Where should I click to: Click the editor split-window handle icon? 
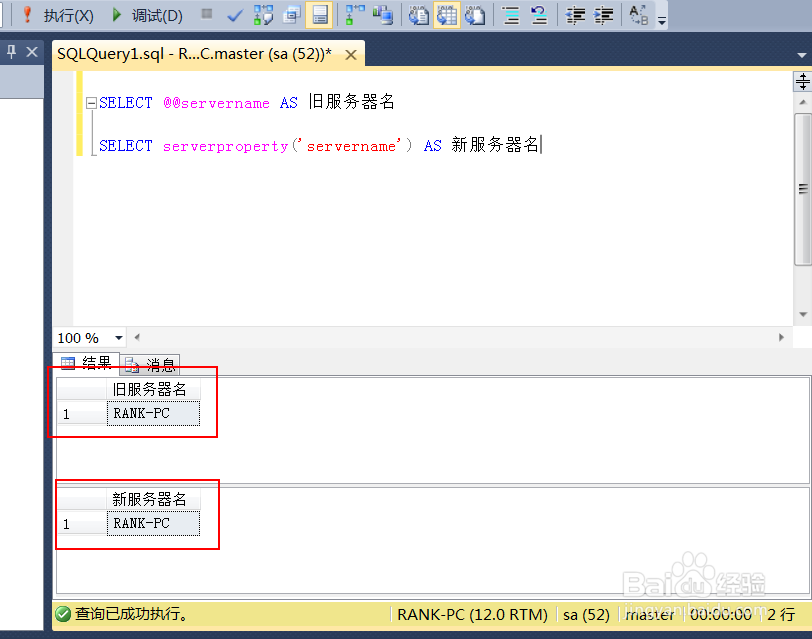point(803,81)
